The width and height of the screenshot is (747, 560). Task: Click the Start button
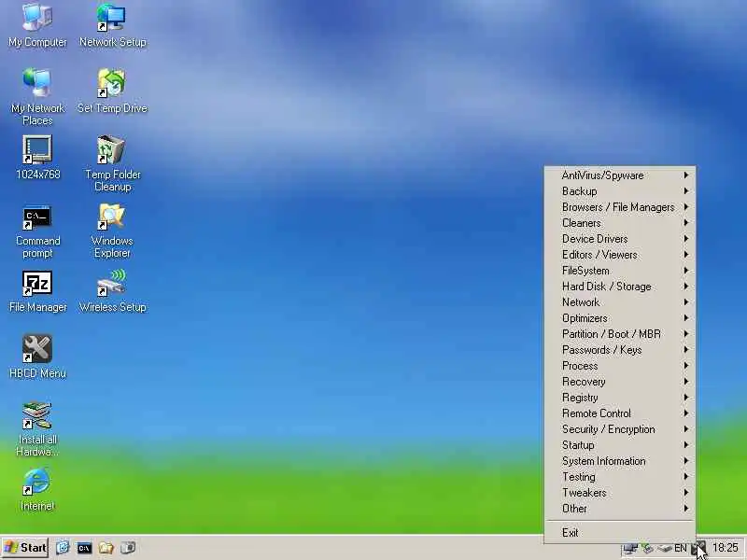point(26,548)
